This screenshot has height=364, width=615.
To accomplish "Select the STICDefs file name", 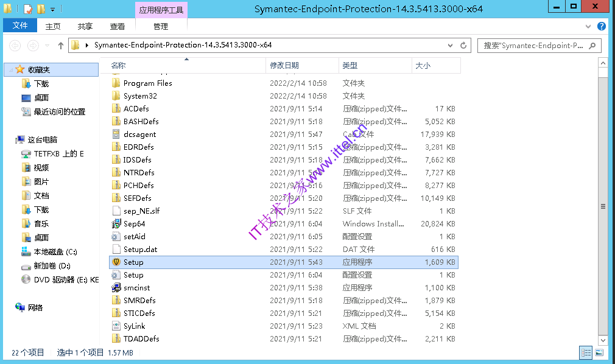I will tap(139, 313).
